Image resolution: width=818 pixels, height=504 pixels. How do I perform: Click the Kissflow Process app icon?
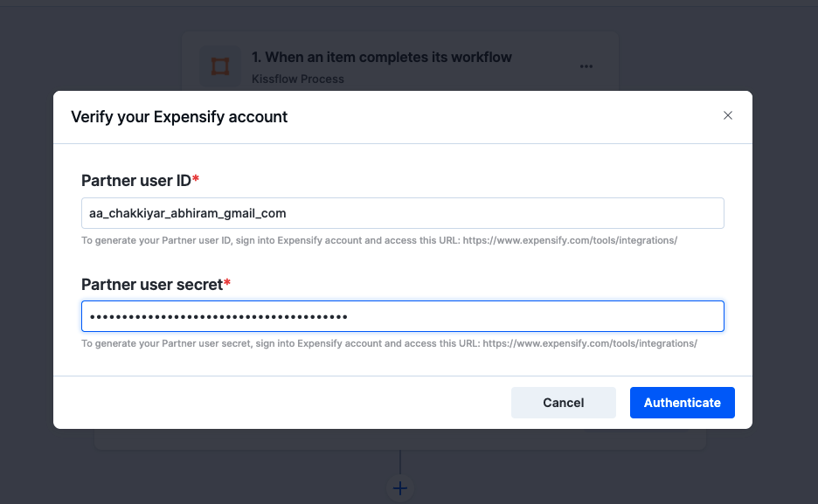(x=219, y=66)
